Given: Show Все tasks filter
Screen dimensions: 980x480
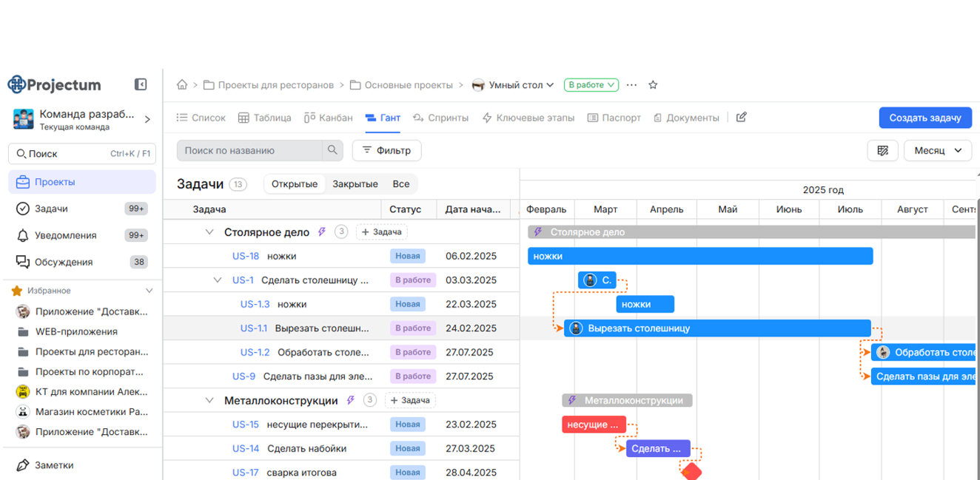Looking at the screenshot, I should (401, 184).
